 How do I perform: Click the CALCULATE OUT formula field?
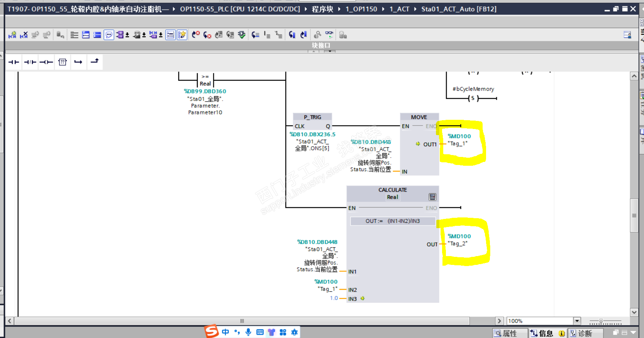coord(393,221)
